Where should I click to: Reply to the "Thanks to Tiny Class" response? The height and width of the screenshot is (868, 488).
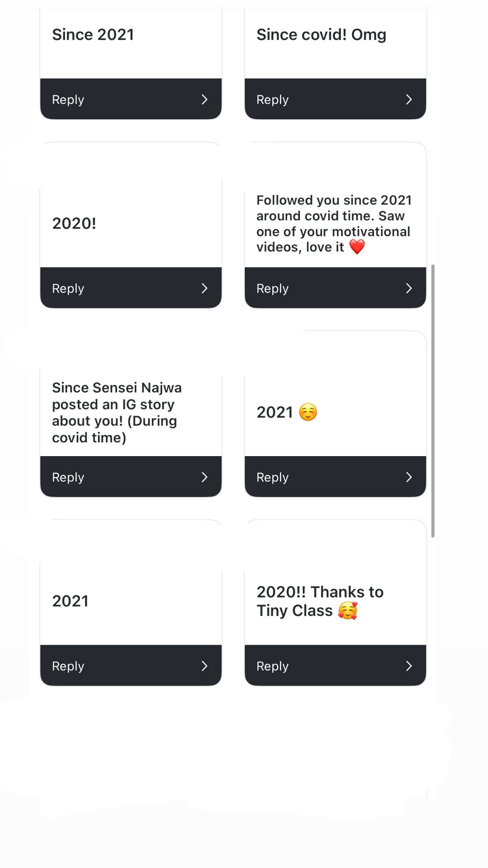click(x=273, y=666)
